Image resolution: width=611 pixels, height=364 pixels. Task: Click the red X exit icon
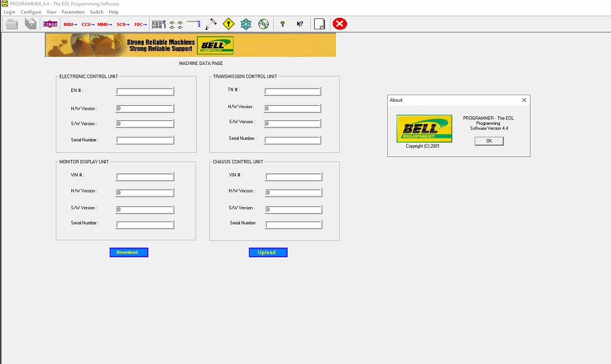[x=339, y=24]
